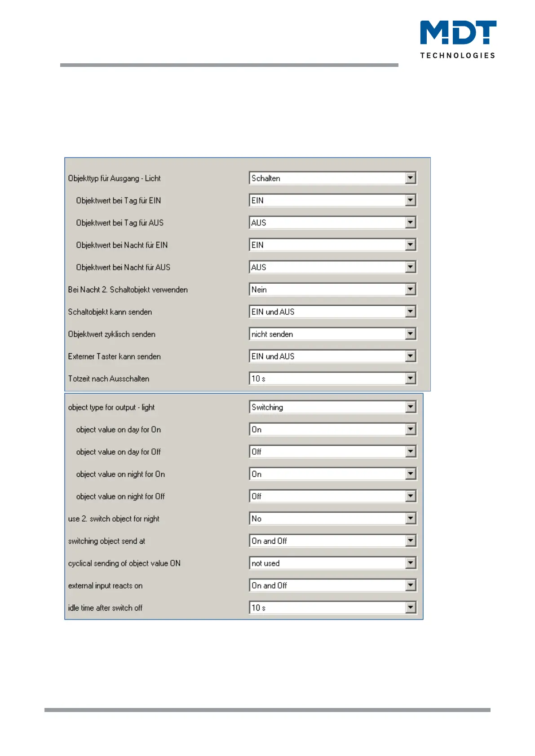Viewport: 535px width, 756px height.
Task: Expand Totzeit nach Ausschalten dropdown
Action: click(410, 378)
